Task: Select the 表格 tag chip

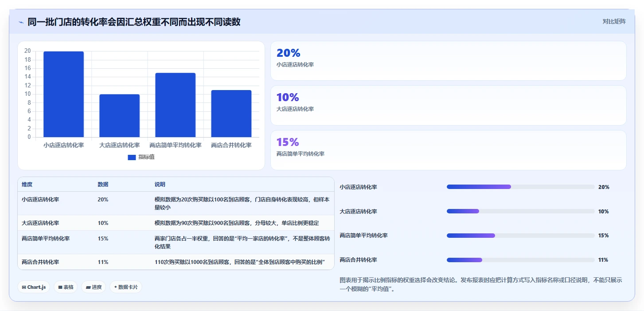Action: (66, 287)
